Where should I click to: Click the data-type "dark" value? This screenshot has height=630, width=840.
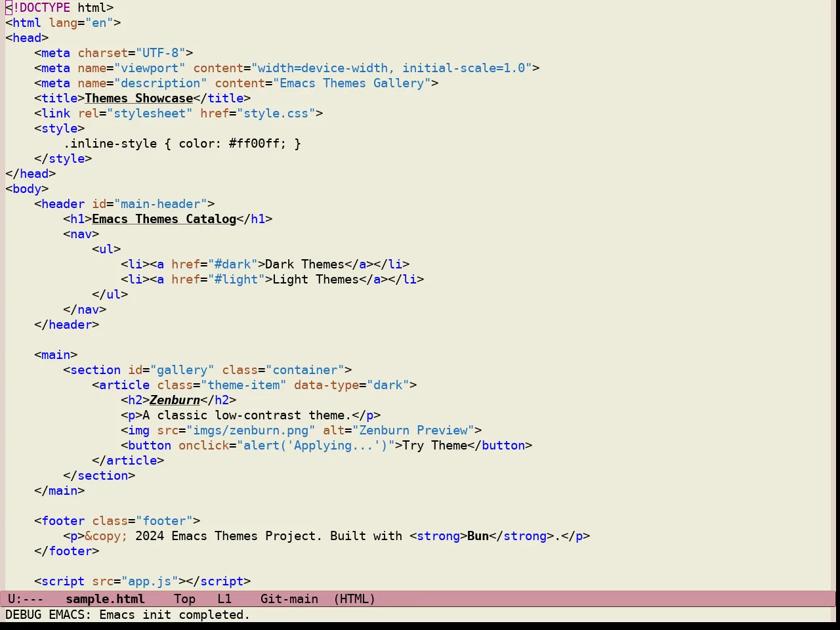[x=388, y=385]
